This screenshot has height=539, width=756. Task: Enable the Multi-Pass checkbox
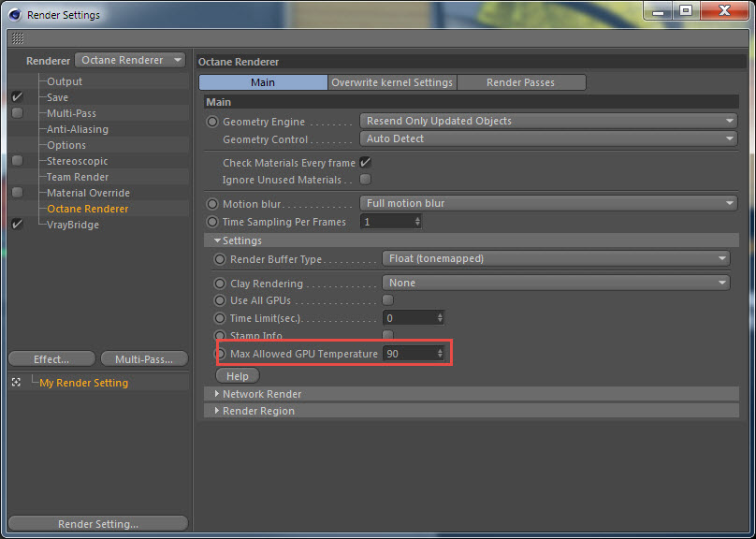click(x=18, y=113)
